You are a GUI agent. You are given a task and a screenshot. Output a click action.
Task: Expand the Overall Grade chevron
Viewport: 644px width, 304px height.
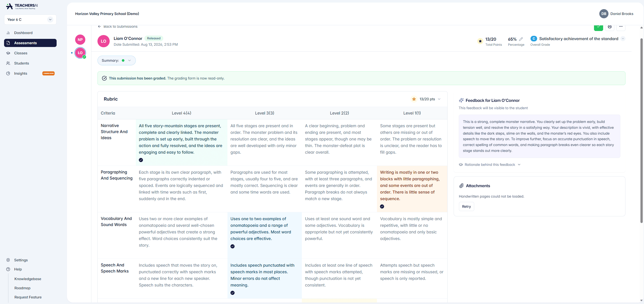click(623, 39)
